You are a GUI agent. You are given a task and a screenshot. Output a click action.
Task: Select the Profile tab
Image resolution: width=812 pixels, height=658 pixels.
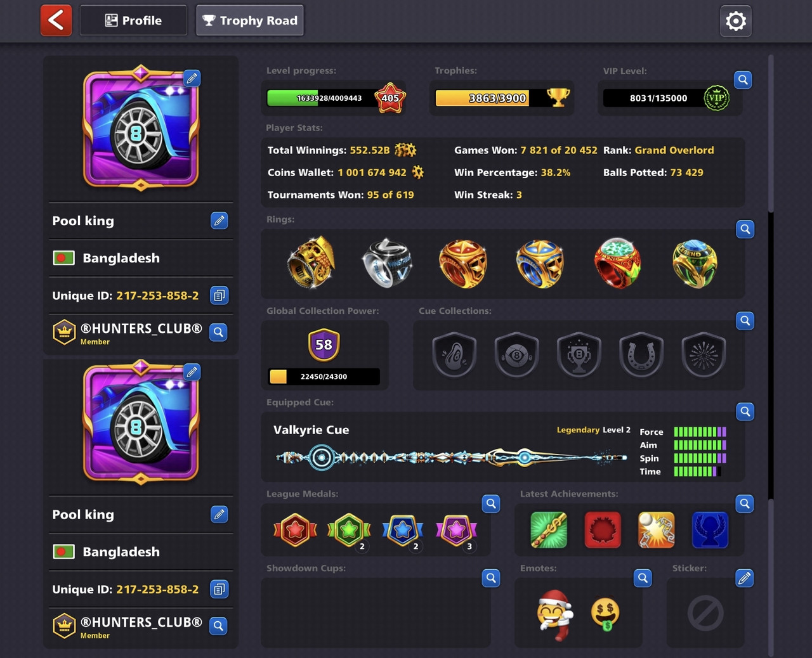(x=133, y=20)
